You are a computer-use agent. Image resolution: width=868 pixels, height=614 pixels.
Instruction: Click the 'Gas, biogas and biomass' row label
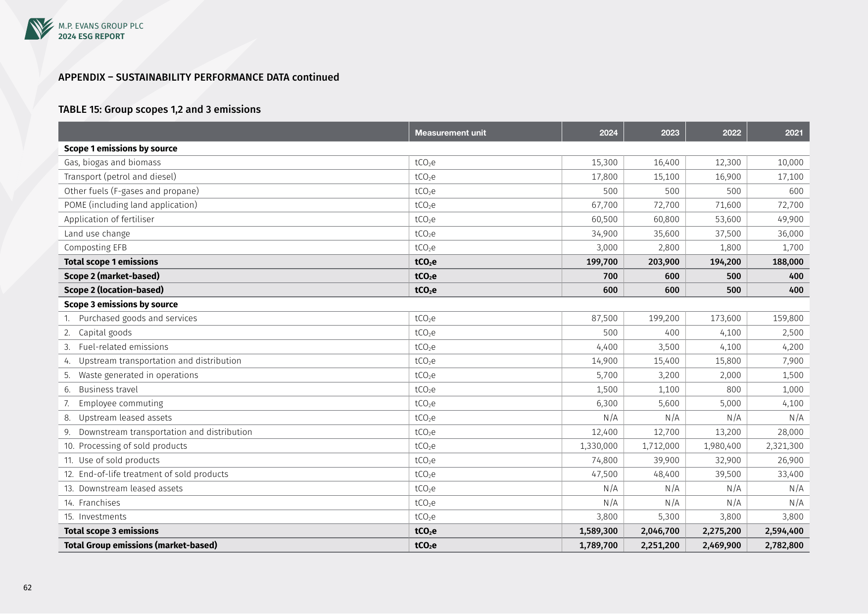[x=112, y=163]
